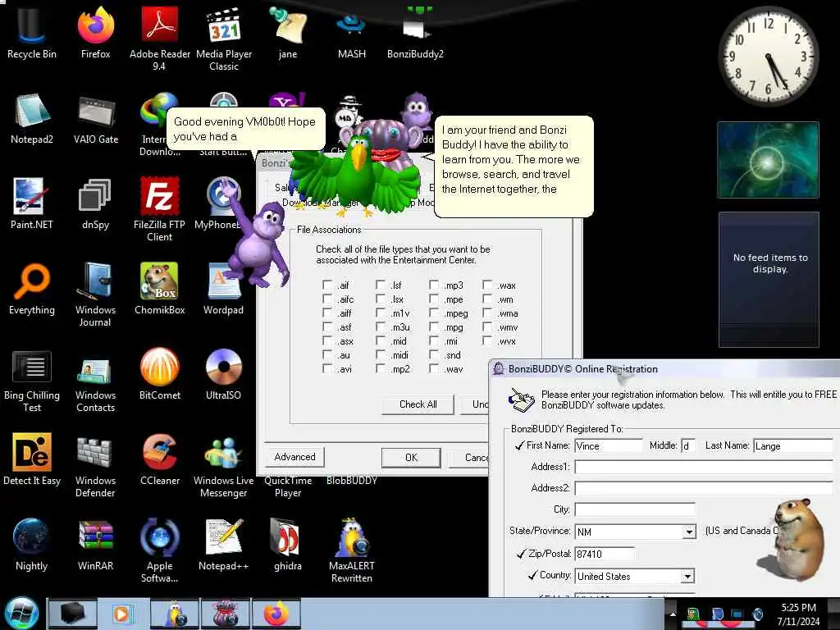840x630 pixels.
Task: Click the Windows Start orb
Action: point(22,614)
